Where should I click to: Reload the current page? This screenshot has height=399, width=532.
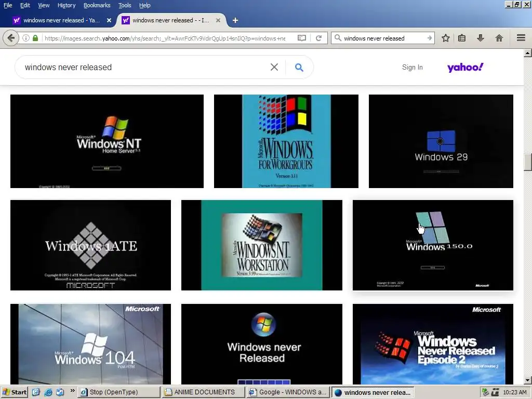click(318, 38)
